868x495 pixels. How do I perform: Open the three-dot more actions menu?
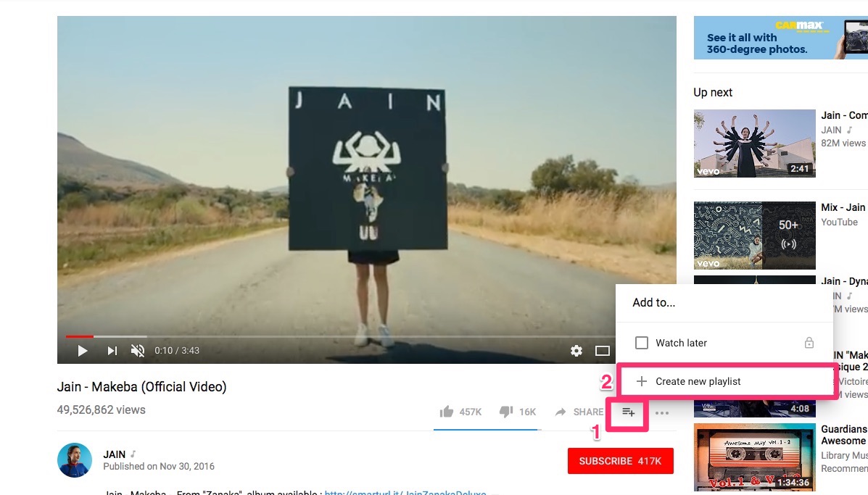coord(662,412)
